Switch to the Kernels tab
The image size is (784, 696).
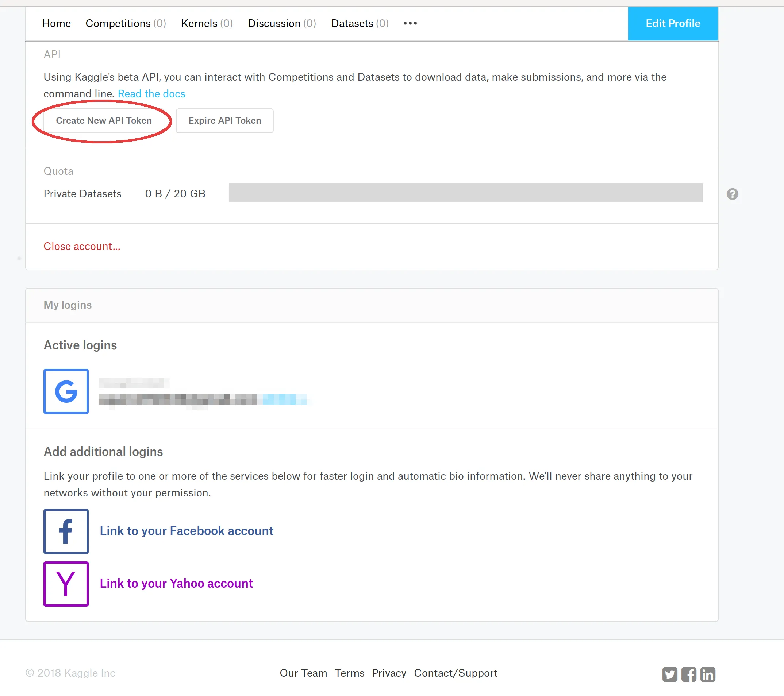[207, 23]
